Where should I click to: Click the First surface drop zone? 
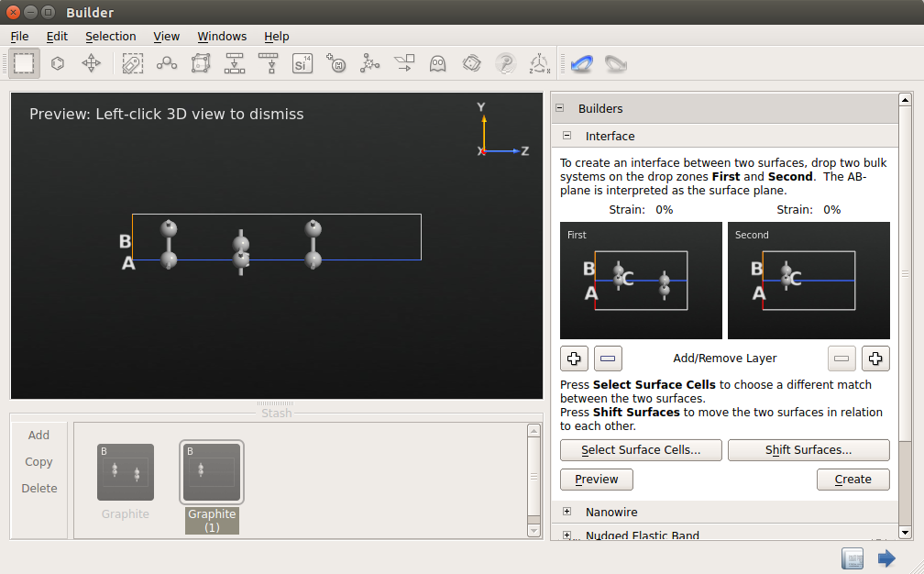[x=641, y=281]
